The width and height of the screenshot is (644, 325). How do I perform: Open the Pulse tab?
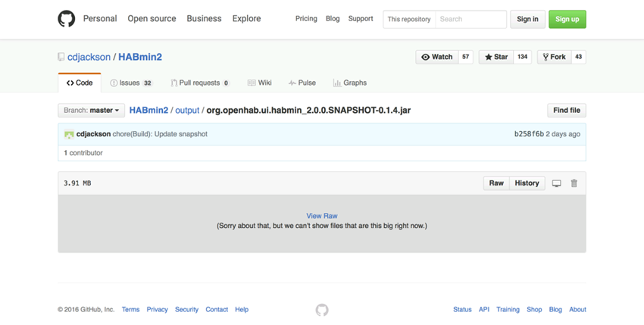click(302, 83)
